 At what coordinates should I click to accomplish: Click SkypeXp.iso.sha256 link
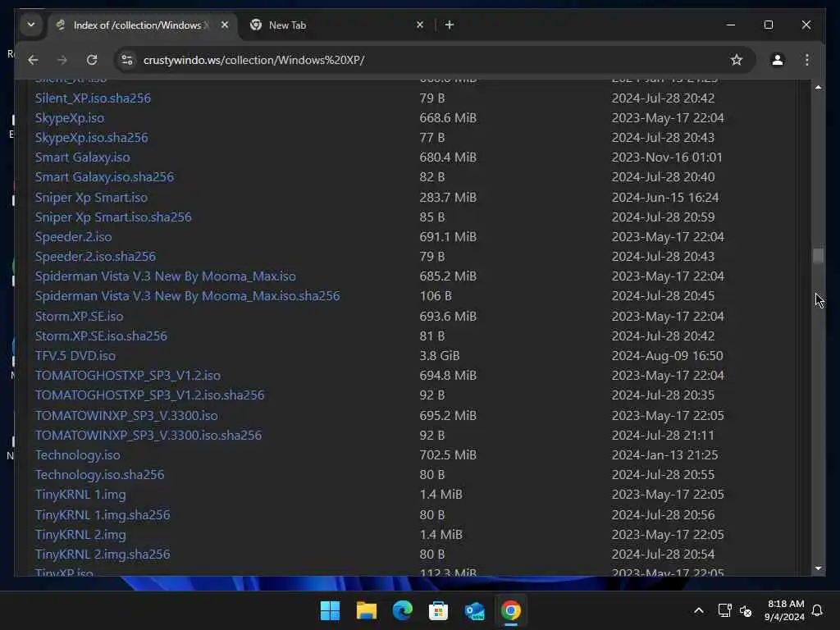pyautogui.click(x=92, y=138)
